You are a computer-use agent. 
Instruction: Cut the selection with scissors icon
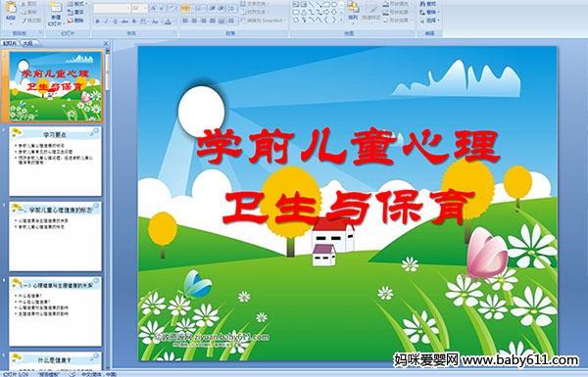pyautogui.click(x=24, y=4)
